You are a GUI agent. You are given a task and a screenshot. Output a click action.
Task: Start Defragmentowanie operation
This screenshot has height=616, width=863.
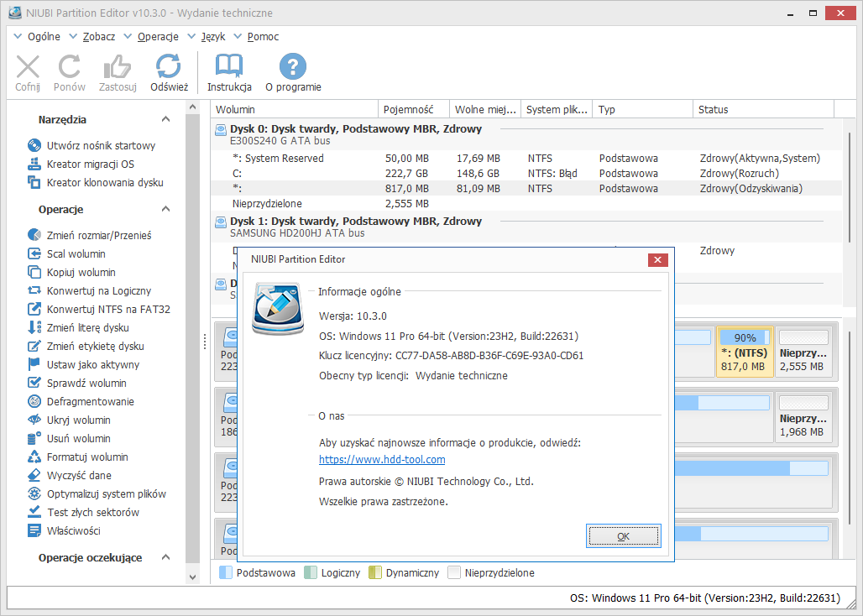coord(81,401)
